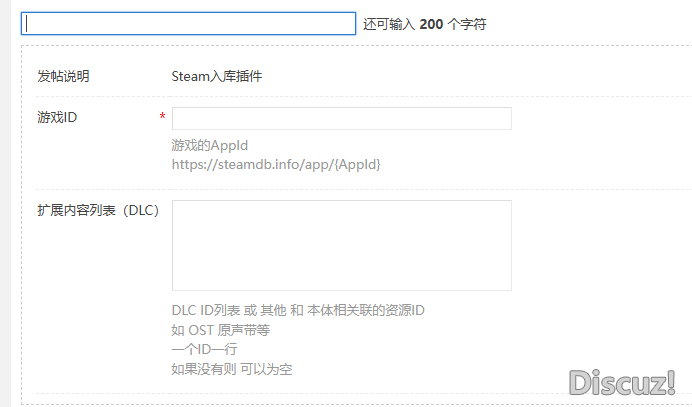The width and height of the screenshot is (692, 407).
Task: Click the 如 OST 原声带等 hint line
Action: [220, 329]
